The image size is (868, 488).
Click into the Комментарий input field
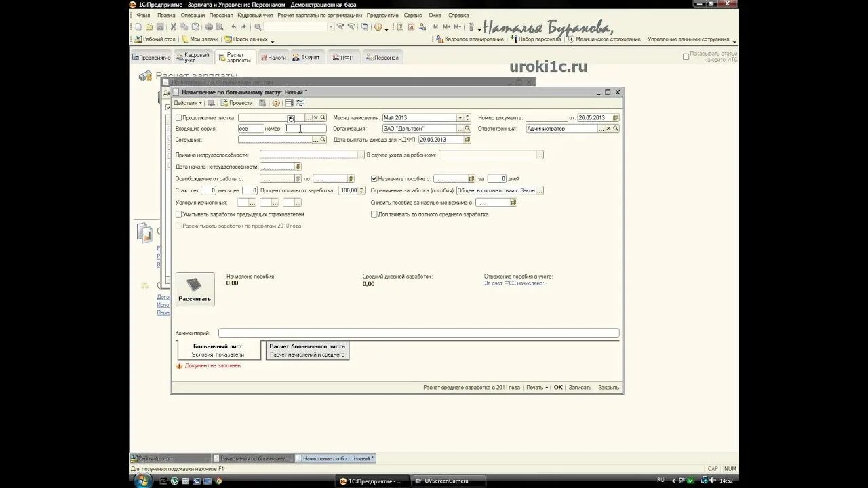418,333
